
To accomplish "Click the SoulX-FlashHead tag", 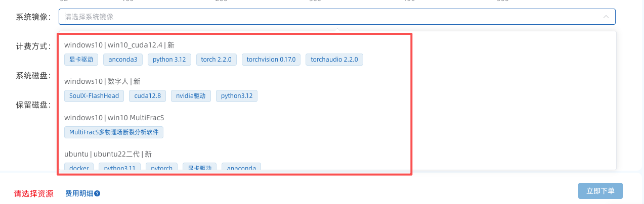I will pos(94,96).
